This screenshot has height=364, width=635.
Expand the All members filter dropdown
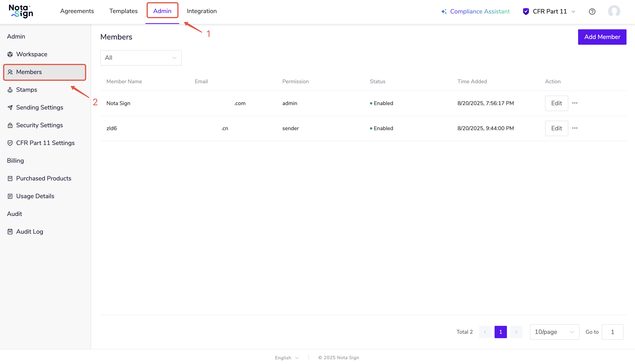141,58
